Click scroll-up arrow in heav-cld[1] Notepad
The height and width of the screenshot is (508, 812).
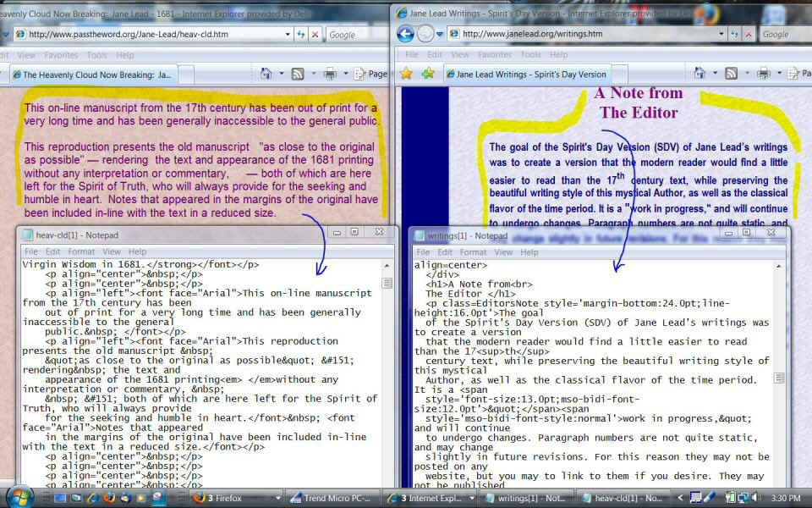[x=387, y=265]
